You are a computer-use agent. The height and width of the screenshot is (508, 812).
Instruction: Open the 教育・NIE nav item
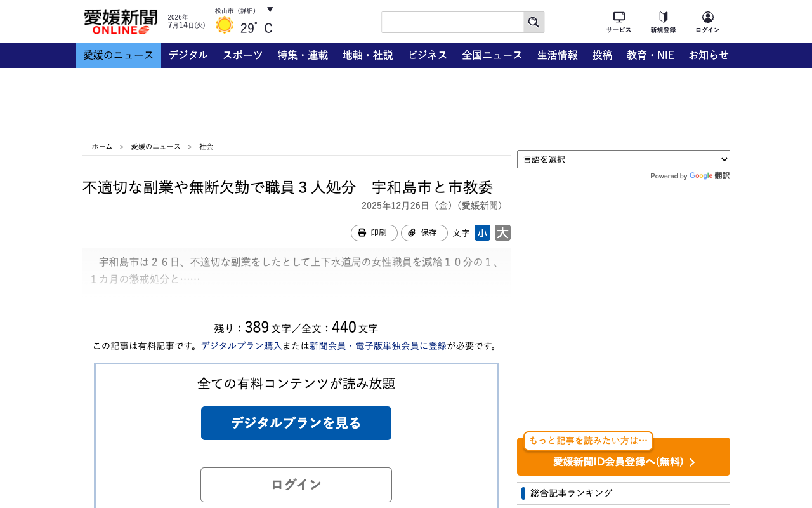click(650, 55)
